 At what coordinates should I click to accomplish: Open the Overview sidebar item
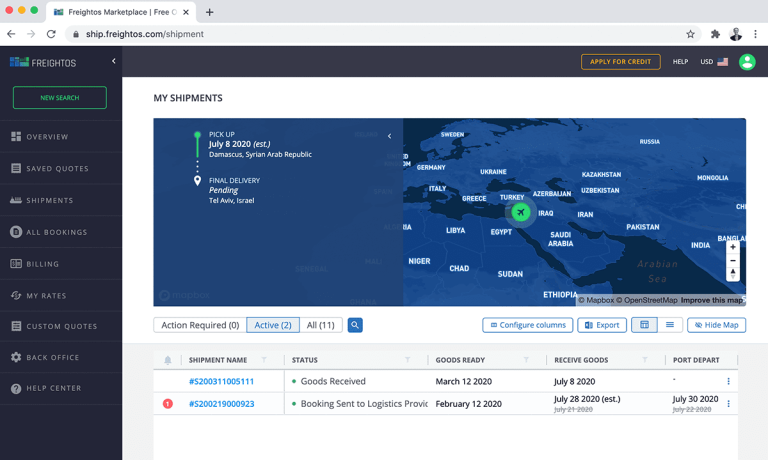tap(47, 137)
